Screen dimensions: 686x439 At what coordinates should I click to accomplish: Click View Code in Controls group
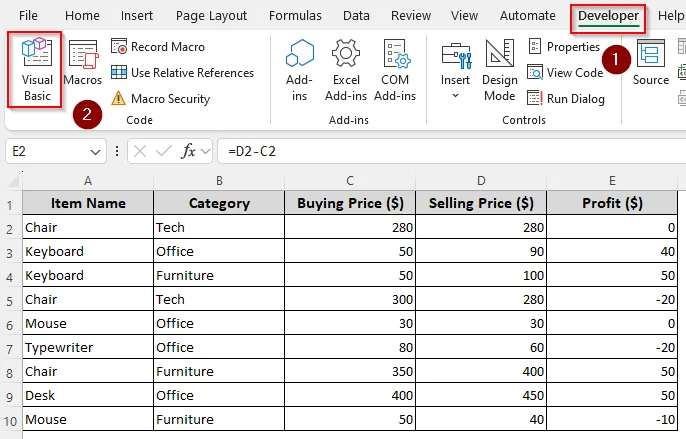565,73
